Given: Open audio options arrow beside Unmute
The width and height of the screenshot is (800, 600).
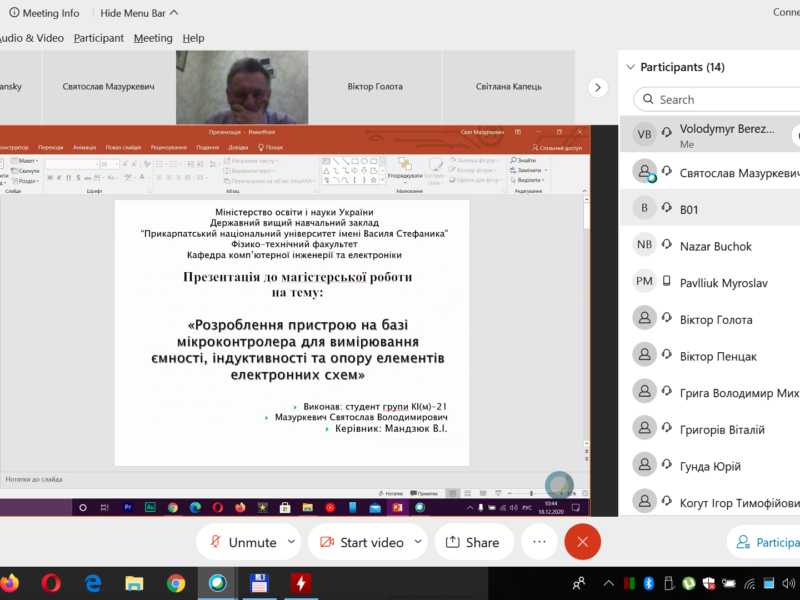Looking at the screenshot, I should [291, 541].
